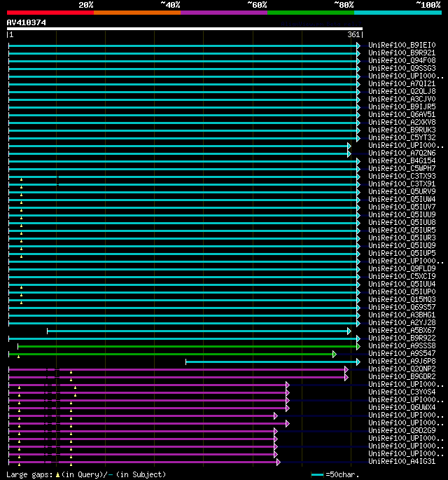Select the UniRef100_B4G154 label
448x480 pixels.
(402, 160)
